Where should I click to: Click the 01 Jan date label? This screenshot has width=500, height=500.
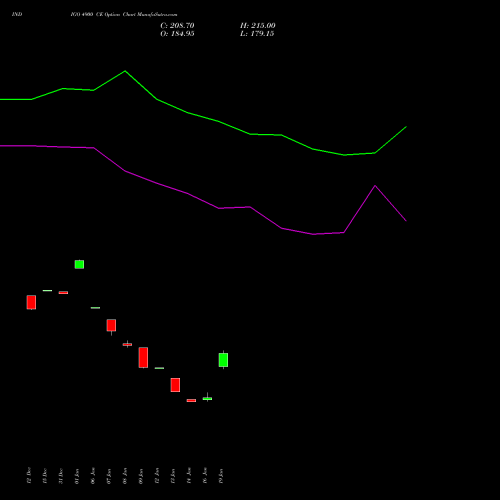pyautogui.click(x=77, y=476)
